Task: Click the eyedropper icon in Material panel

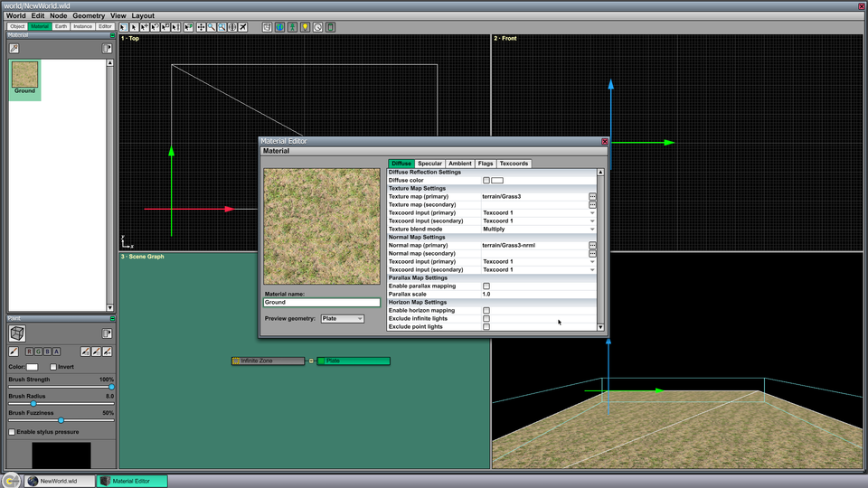Action: coord(14,49)
